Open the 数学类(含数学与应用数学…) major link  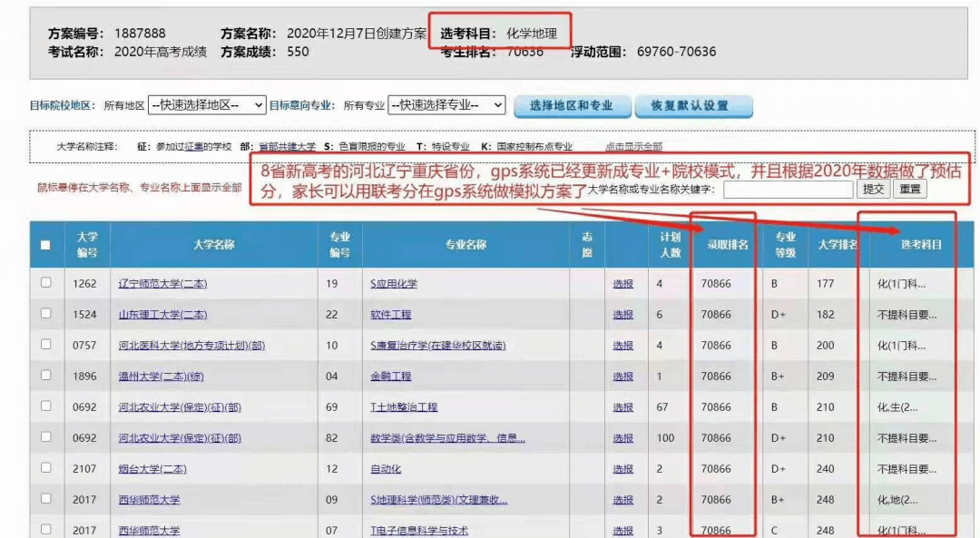pos(447,438)
